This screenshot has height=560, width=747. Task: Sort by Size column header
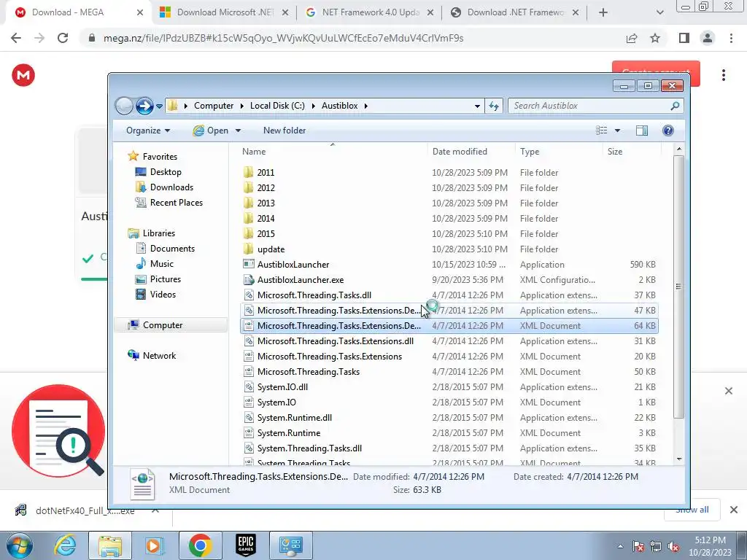point(632,152)
